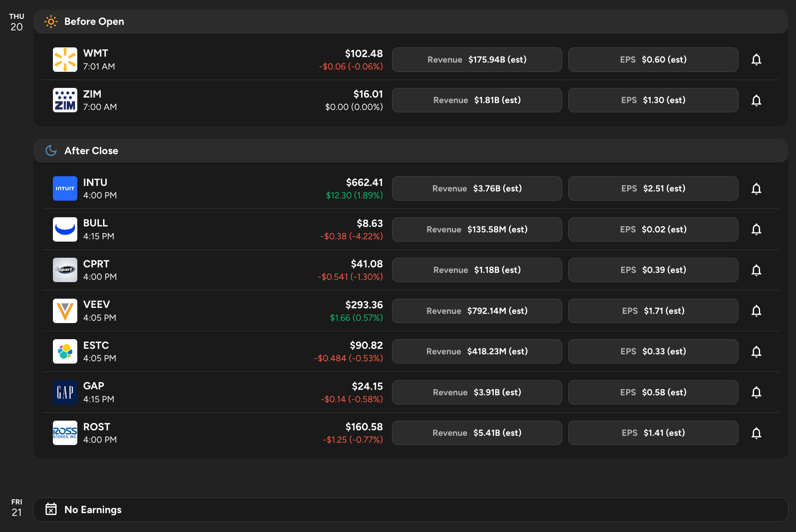
Task: Open BULL Revenue $135.58M estimate
Action: [477, 229]
